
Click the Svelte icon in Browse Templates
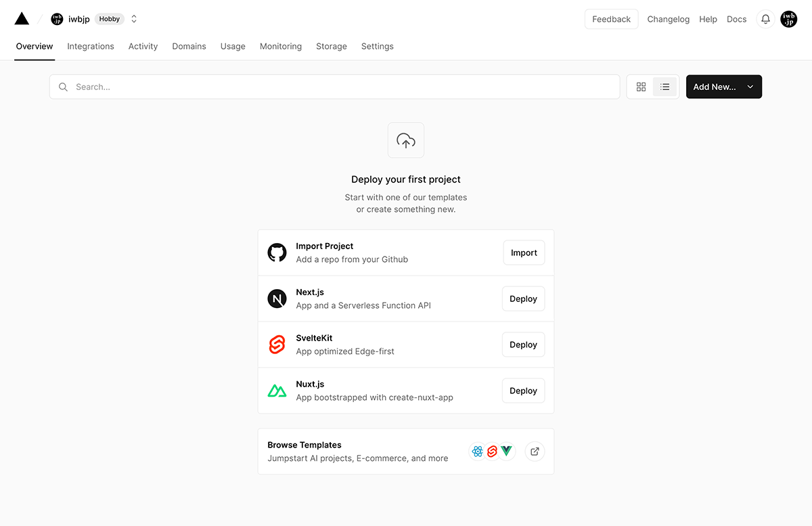(x=492, y=452)
